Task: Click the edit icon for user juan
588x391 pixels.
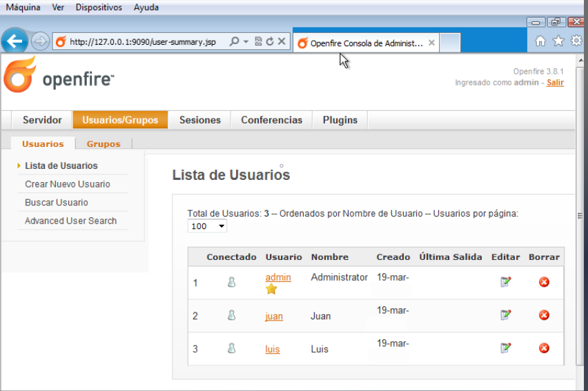Action: (x=506, y=315)
